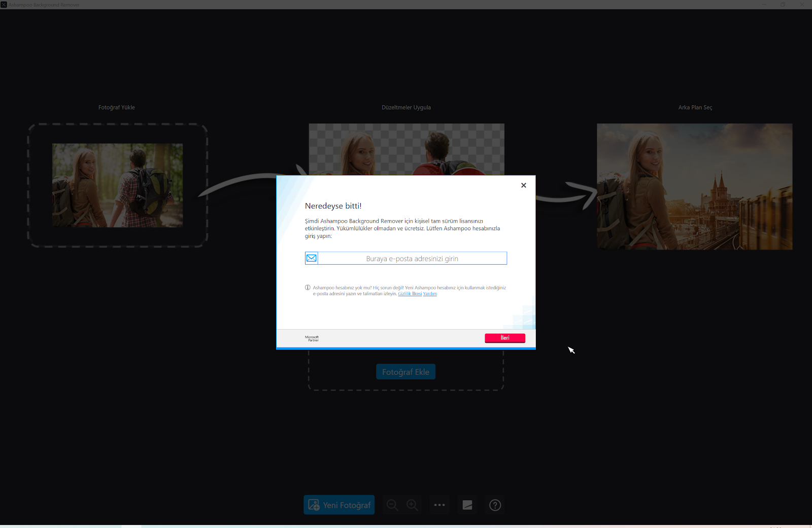Screen dimensions: 812x528
Task: Minimize the Ashampoo Background Remover window
Action: 764,5
